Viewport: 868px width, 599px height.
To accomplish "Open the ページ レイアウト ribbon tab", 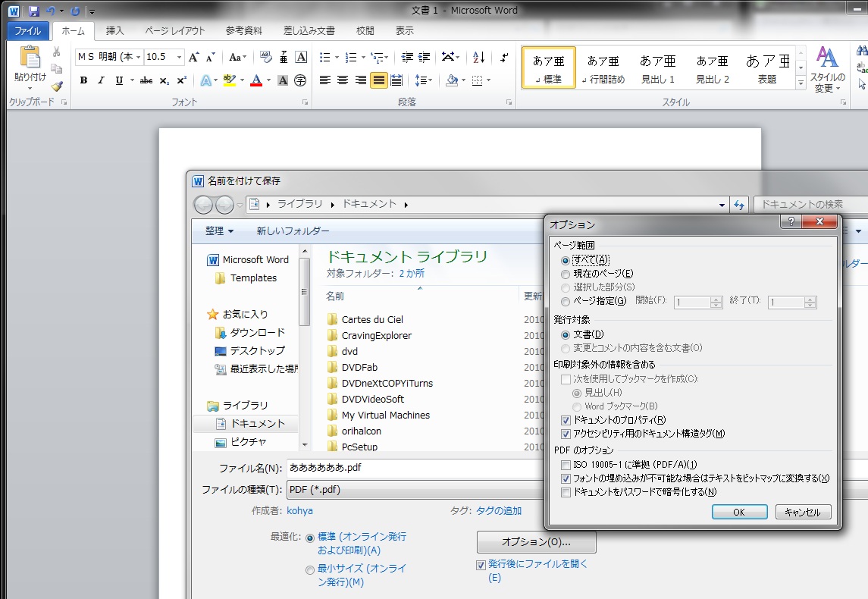I will coord(174,31).
